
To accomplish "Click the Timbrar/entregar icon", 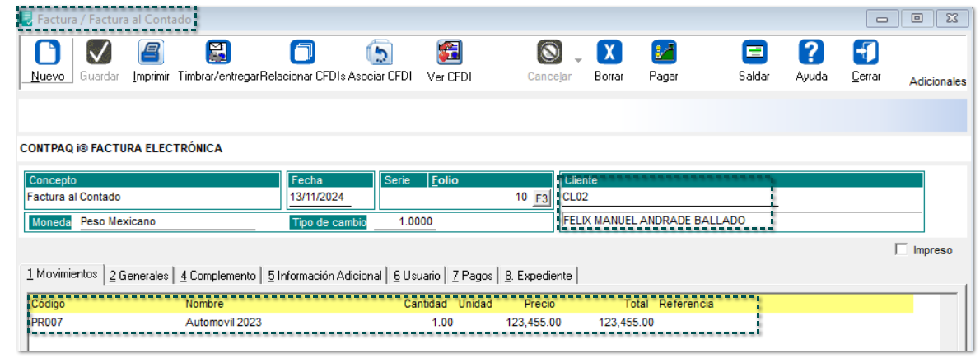I will pos(218,53).
